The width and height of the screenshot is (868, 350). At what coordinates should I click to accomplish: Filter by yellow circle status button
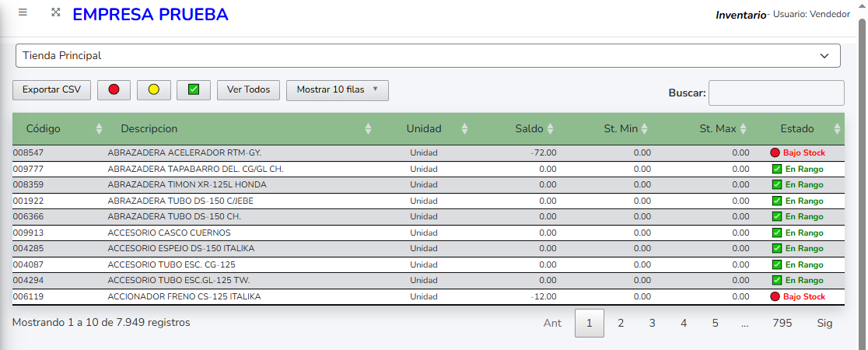tap(153, 90)
